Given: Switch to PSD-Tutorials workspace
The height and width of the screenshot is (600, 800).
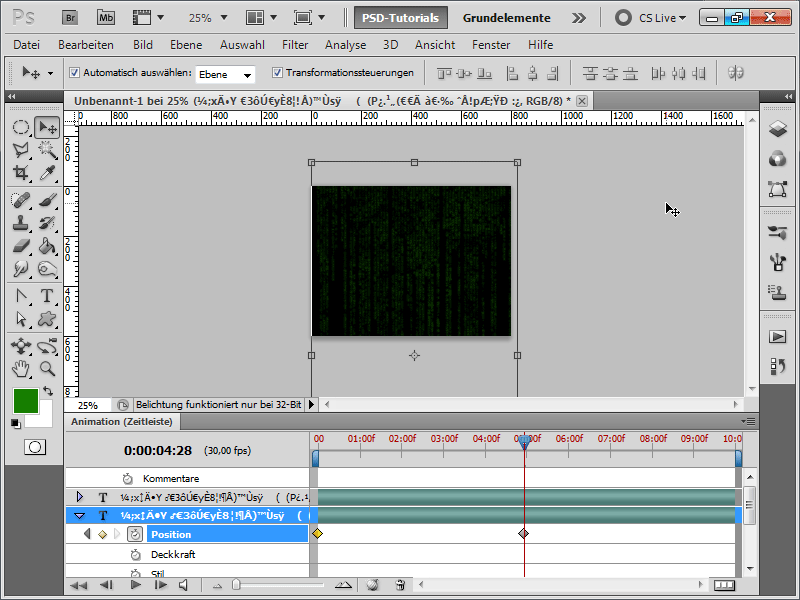Looking at the screenshot, I should (x=401, y=18).
